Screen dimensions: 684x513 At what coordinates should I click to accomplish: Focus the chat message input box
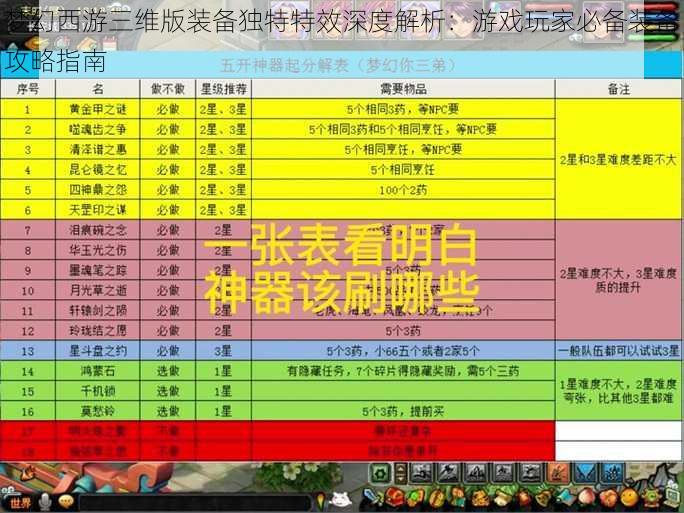coord(195,503)
